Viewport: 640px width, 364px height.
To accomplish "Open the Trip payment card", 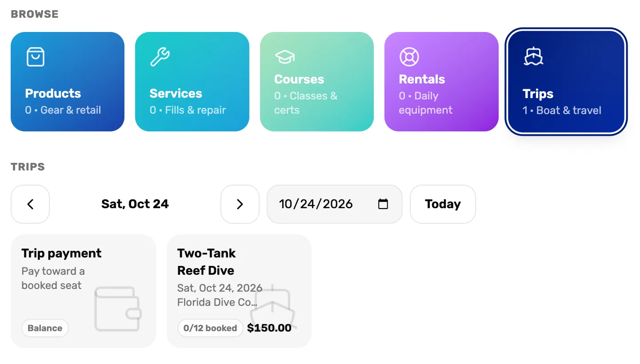I will (x=83, y=291).
